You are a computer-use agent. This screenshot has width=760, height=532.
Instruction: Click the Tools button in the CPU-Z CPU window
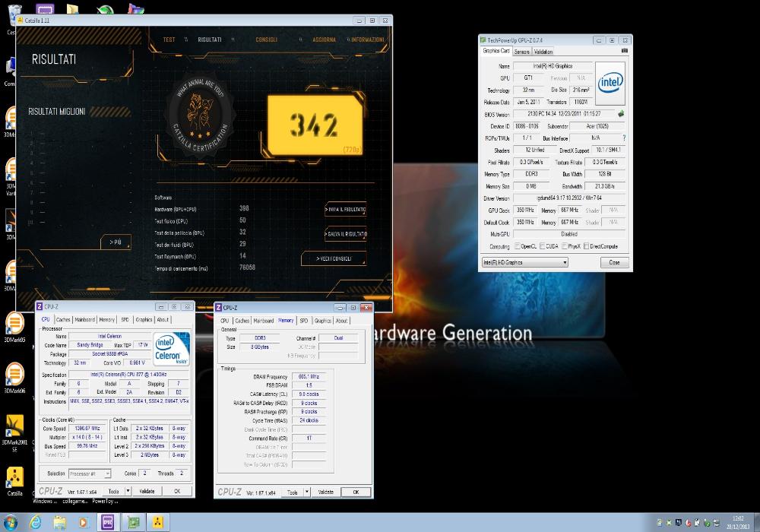(x=113, y=491)
